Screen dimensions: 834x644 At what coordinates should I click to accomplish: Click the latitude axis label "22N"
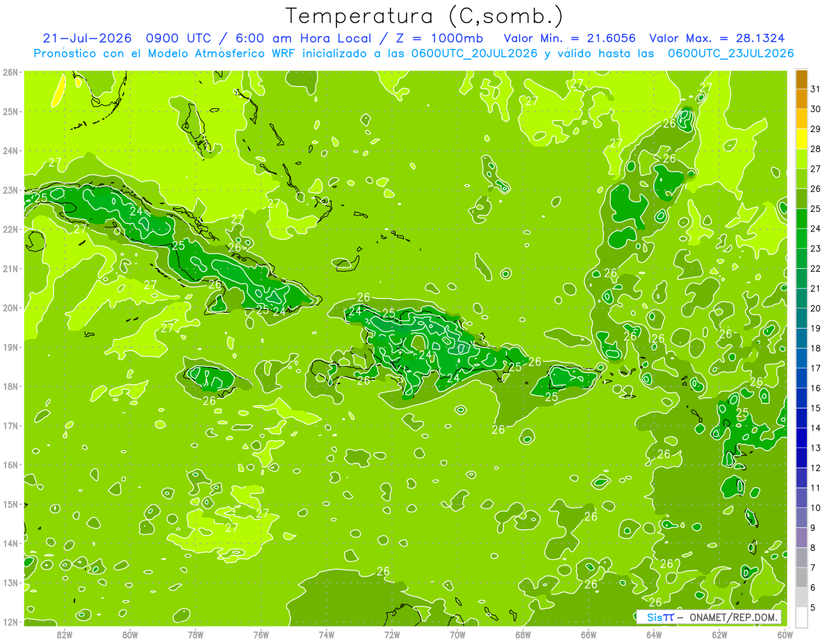(x=10, y=229)
